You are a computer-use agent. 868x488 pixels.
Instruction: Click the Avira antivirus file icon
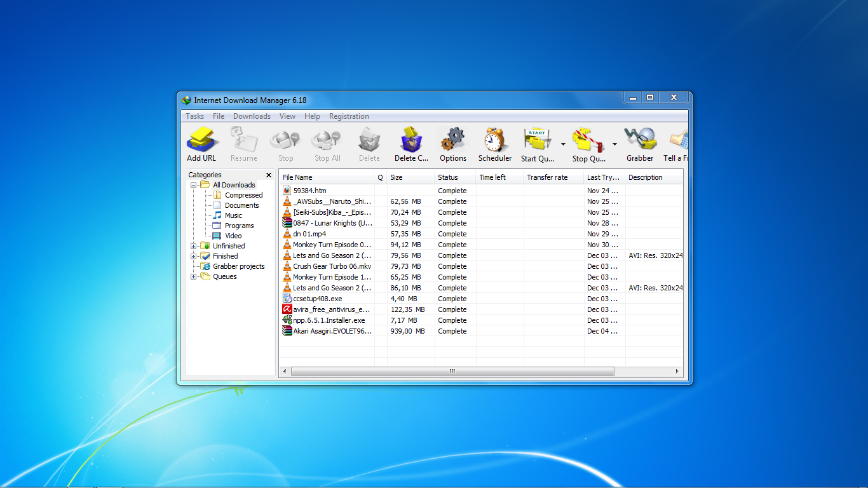pos(287,309)
